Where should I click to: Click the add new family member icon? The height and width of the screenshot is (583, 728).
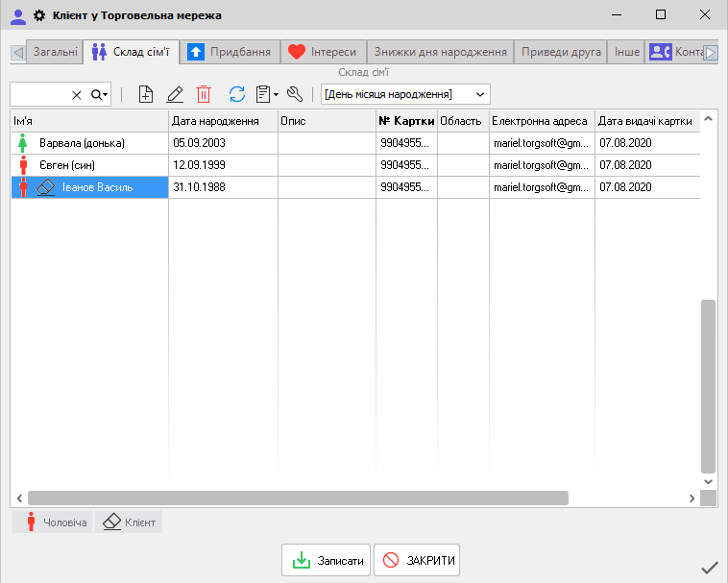(x=146, y=94)
